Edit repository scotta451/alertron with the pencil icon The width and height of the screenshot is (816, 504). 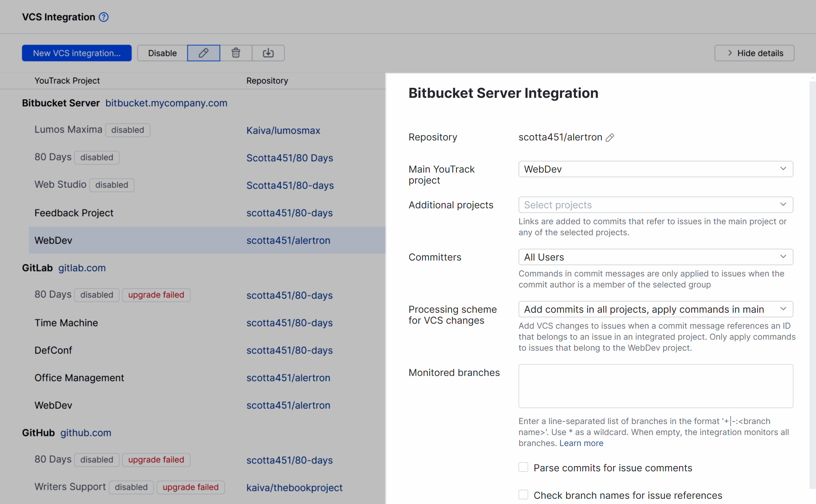pos(610,137)
